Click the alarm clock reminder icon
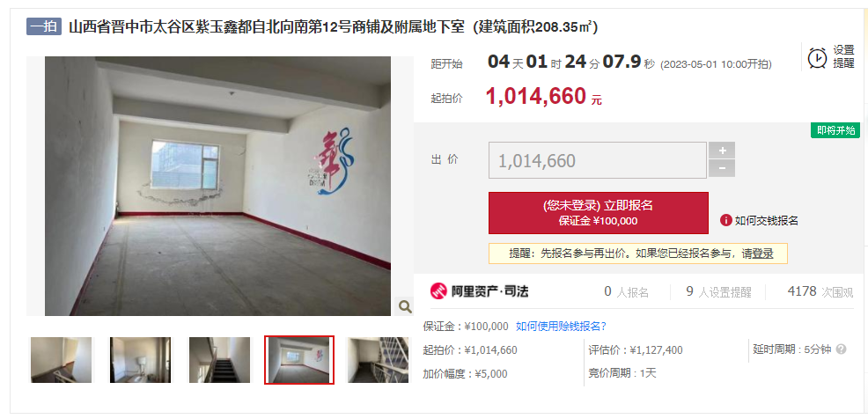The width and height of the screenshot is (868, 419). (x=817, y=57)
